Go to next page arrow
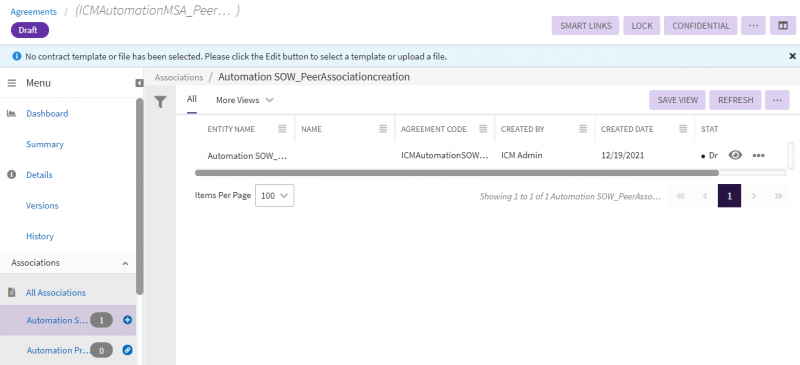 click(x=754, y=196)
